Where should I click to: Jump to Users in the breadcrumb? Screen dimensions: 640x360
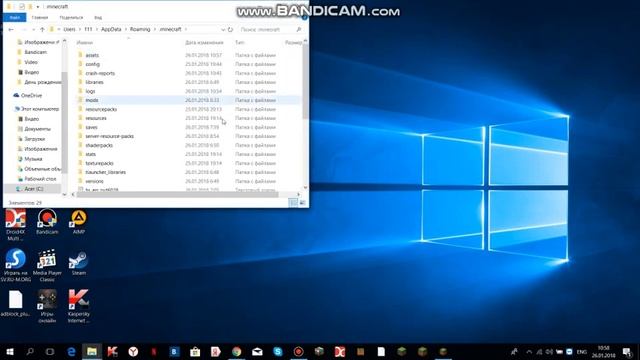tap(69, 29)
